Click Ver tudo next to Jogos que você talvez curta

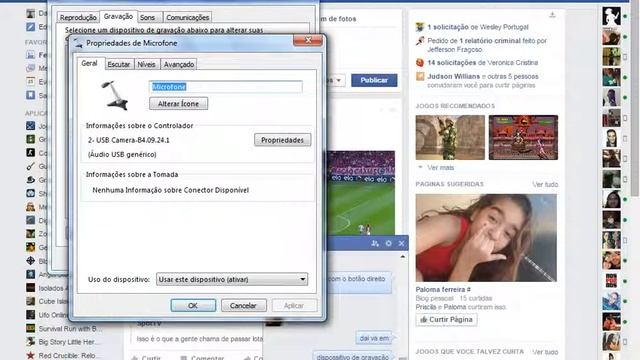[545, 352]
